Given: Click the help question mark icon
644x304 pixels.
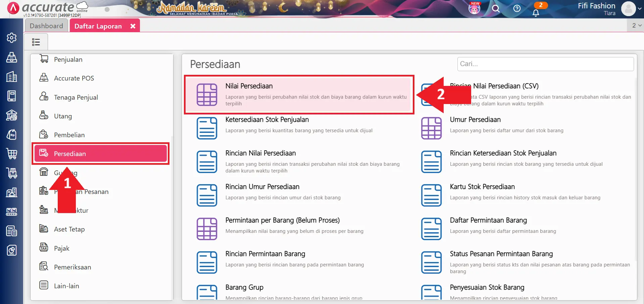Looking at the screenshot, I should click(517, 9).
